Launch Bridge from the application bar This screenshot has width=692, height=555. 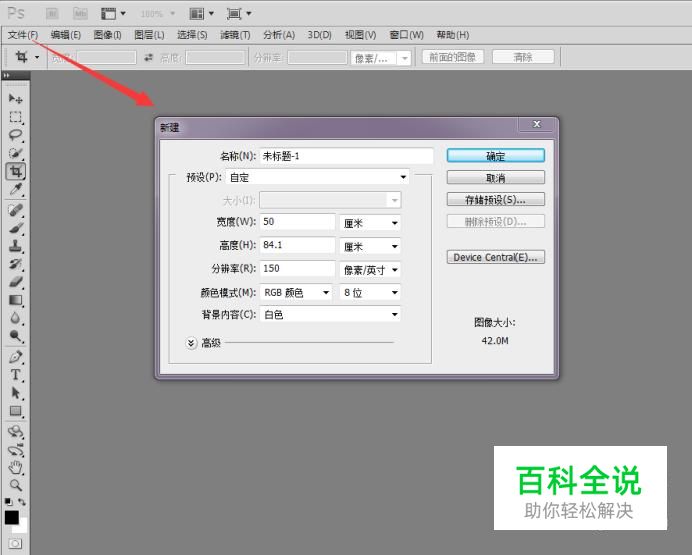click(52, 14)
